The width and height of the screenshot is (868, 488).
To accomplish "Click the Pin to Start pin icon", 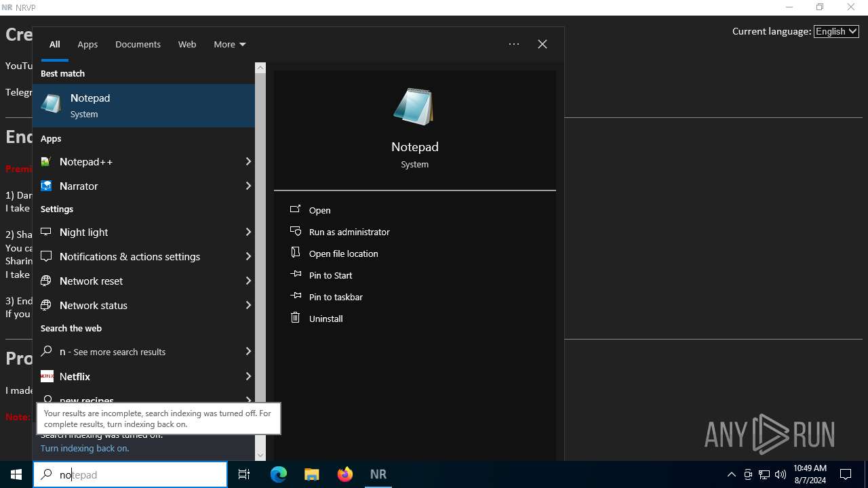I will 295,274.
